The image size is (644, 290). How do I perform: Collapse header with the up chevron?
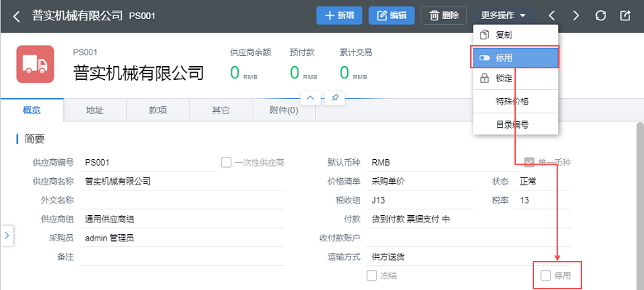click(311, 98)
